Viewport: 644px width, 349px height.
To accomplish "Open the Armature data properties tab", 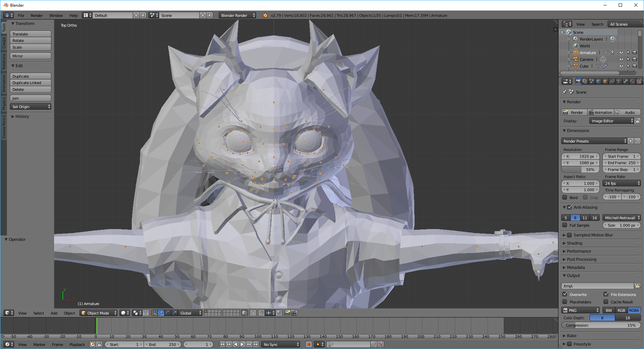I will 618,81.
